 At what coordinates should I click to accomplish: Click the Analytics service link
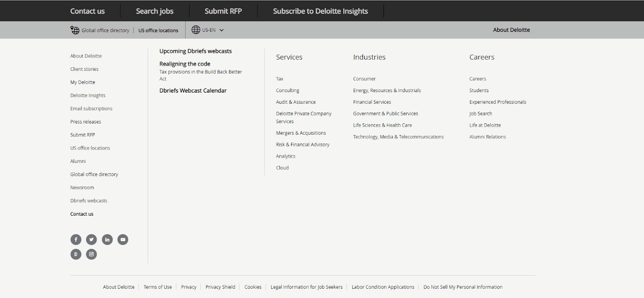click(x=286, y=156)
